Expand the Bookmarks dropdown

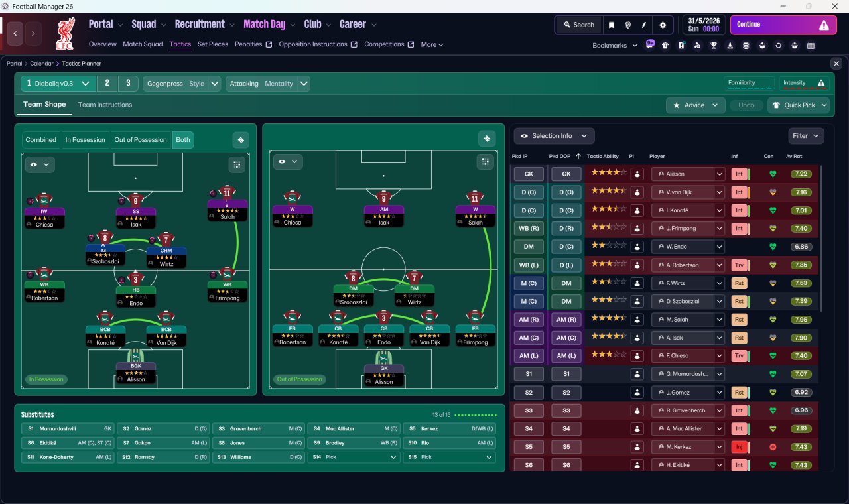tap(615, 46)
